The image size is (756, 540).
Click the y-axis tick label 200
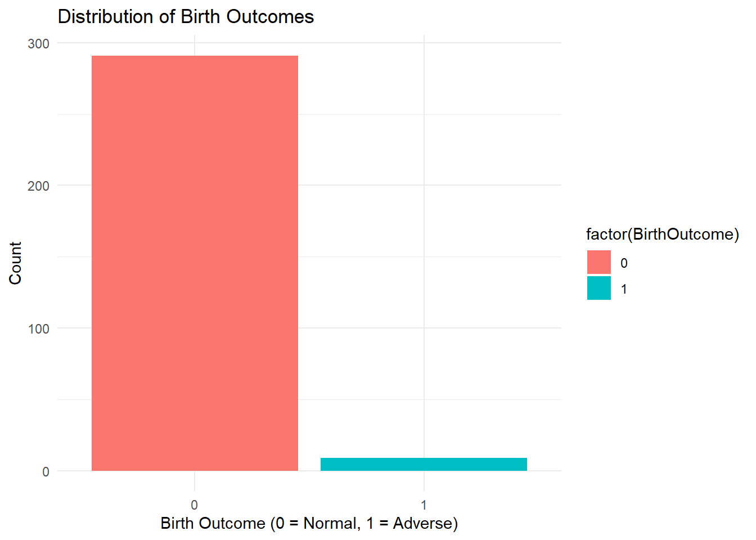tap(38, 186)
